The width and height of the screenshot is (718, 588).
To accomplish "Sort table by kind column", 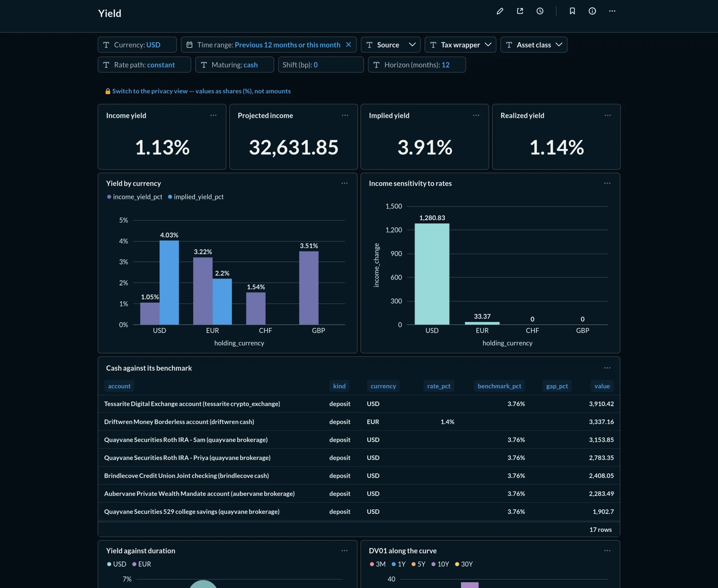I will click(x=339, y=386).
